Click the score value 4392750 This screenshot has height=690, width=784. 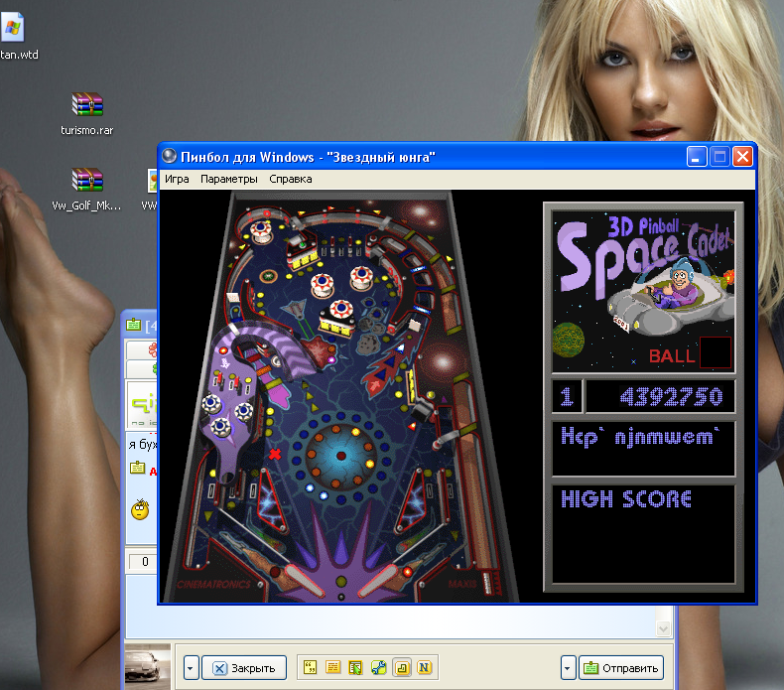pos(672,397)
